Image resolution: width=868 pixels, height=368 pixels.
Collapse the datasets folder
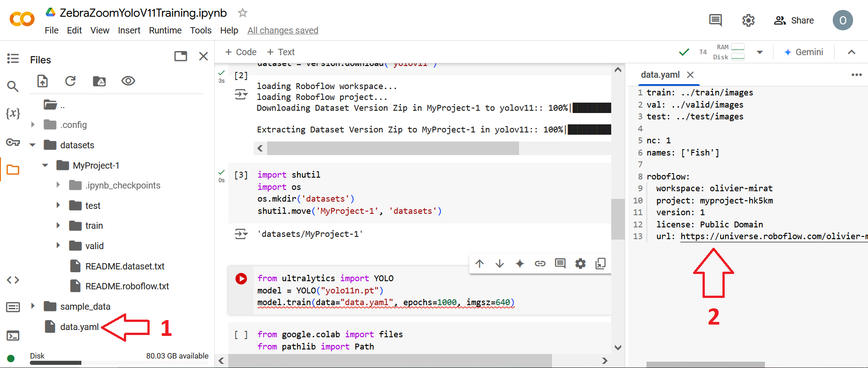(33, 145)
